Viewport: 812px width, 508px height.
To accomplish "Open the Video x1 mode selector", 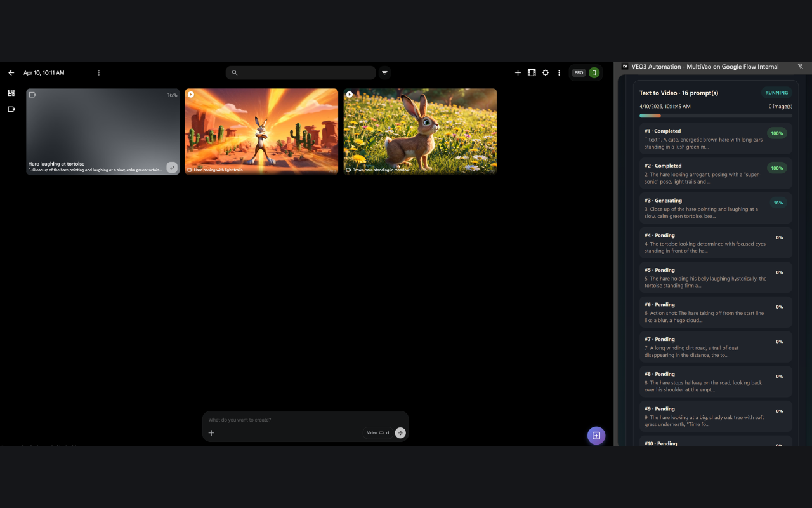I will pos(378,433).
